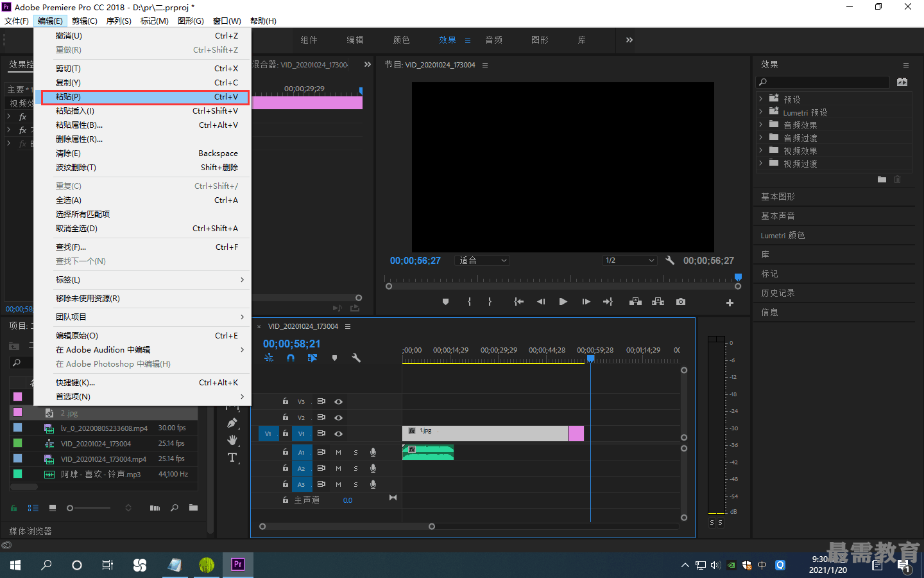Image resolution: width=924 pixels, height=578 pixels.
Task: Toggle lock on V3 track
Action: [286, 401]
